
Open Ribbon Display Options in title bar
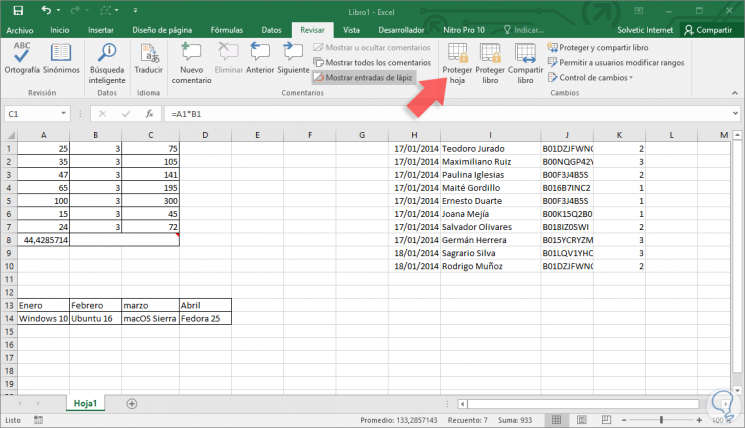pos(639,10)
